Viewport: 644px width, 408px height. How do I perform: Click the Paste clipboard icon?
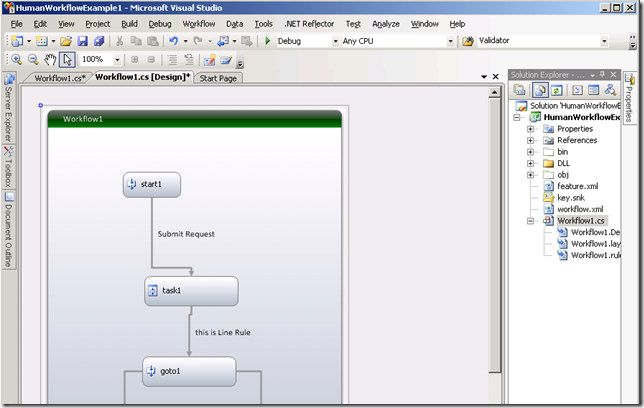coord(153,41)
